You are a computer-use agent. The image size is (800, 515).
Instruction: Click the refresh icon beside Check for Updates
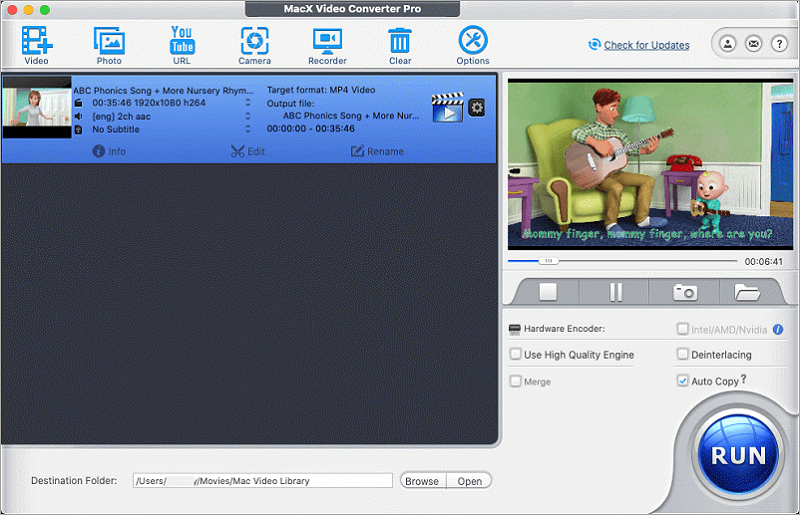(x=594, y=45)
